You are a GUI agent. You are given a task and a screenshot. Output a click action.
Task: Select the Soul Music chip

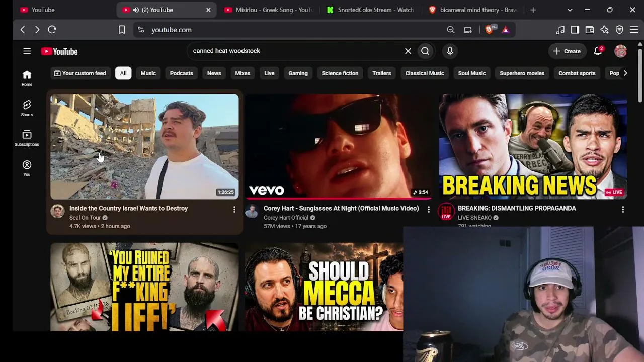click(472, 73)
